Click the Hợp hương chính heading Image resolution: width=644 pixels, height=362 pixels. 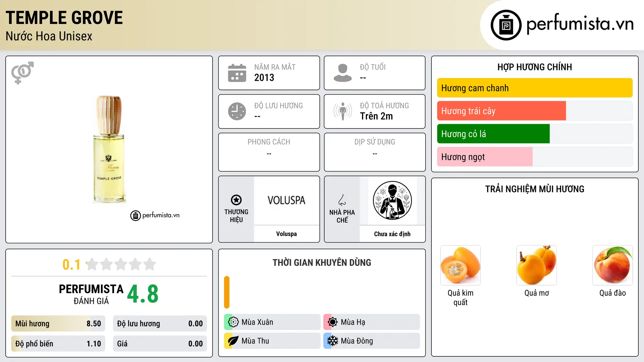(x=535, y=67)
